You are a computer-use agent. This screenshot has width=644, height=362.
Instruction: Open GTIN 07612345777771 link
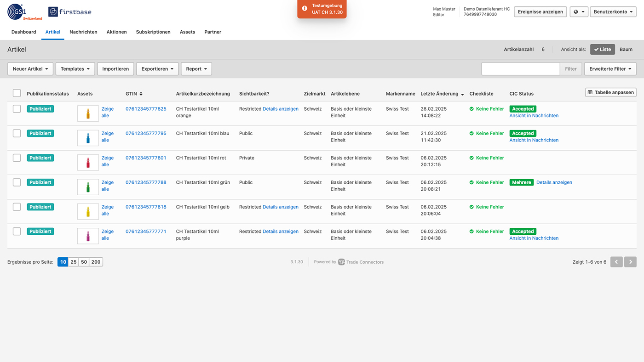click(146, 232)
